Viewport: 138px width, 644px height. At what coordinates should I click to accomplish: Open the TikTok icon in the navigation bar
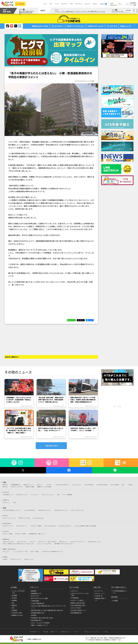8,26
